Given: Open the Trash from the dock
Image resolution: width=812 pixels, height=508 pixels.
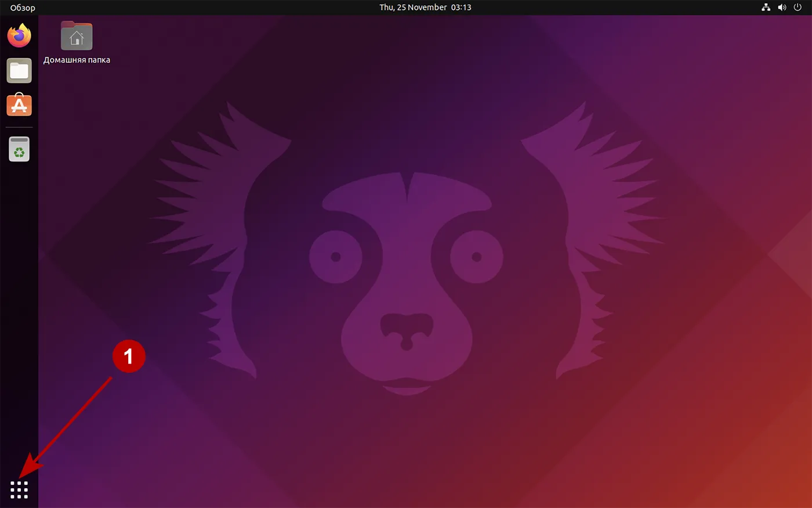Looking at the screenshot, I should pyautogui.click(x=19, y=149).
